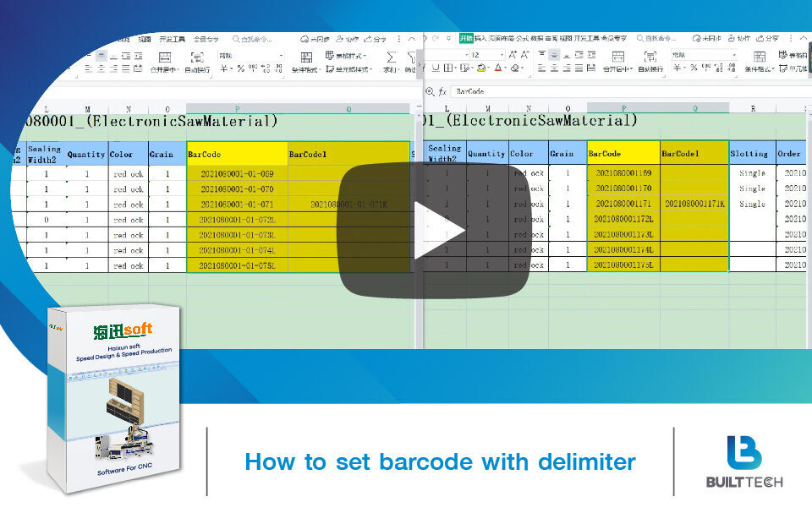Open the borders dropdown arrow in right spreadsheet
Viewport: 812px width, 513px height.
[454, 68]
